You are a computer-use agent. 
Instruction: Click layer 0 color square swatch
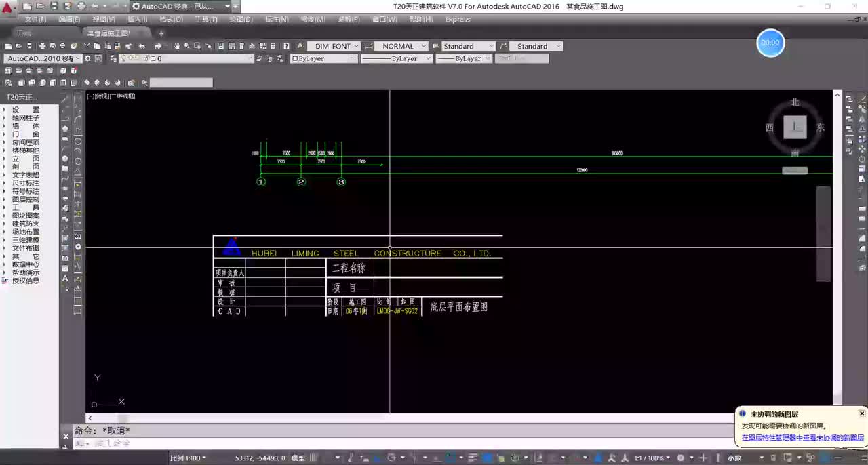[153, 58]
